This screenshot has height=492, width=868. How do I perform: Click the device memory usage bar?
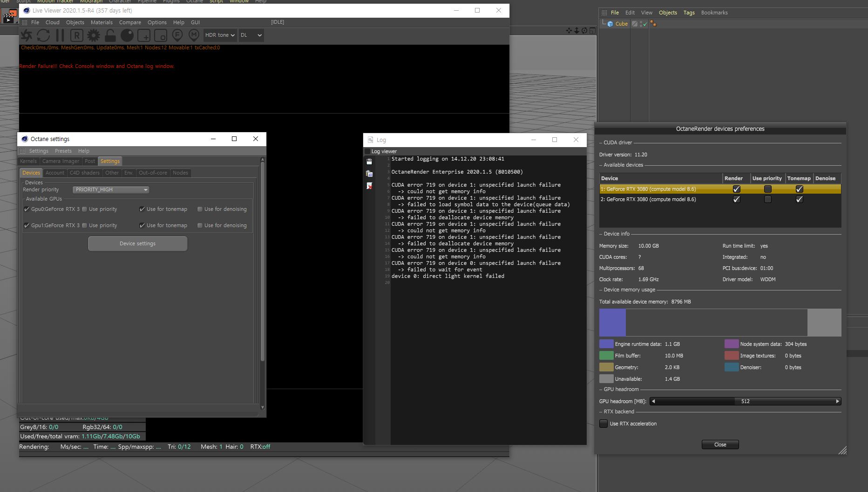pos(720,322)
